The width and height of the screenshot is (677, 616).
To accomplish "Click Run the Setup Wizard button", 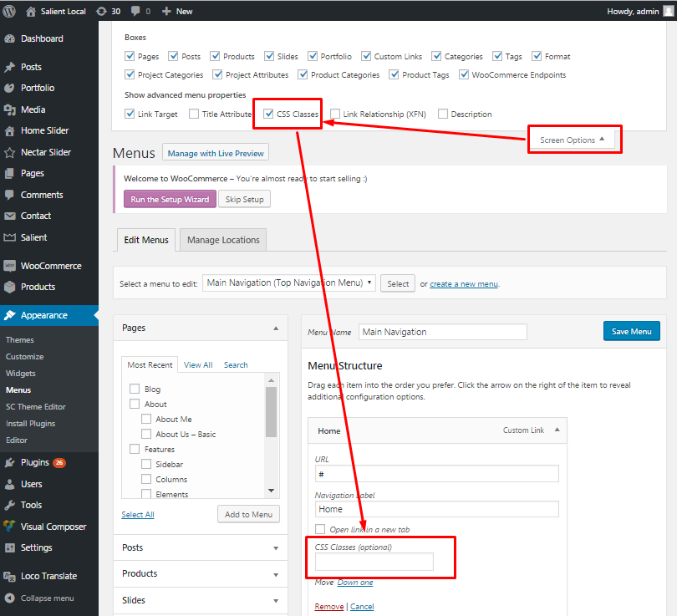I will 170,200.
